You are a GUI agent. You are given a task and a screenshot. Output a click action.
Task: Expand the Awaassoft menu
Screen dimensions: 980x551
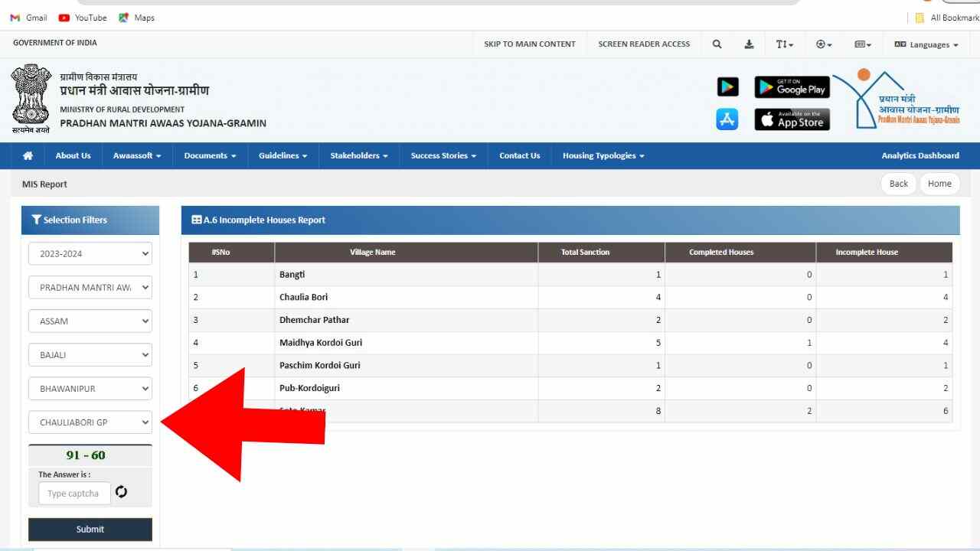coord(137,155)
